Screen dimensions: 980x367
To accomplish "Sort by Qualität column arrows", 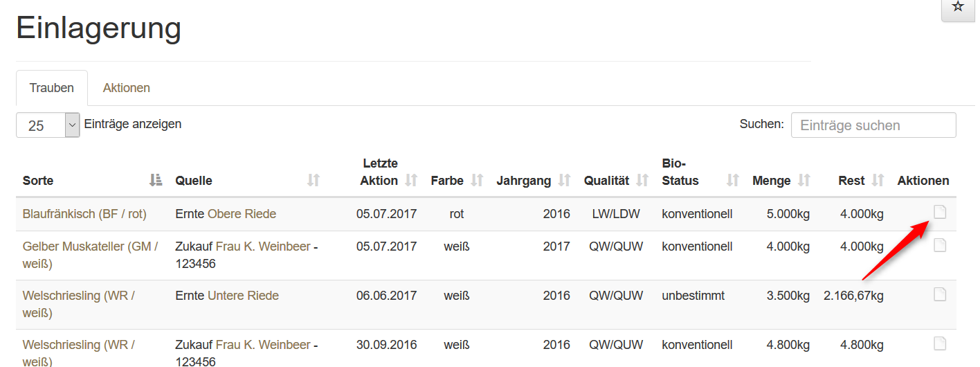I will click(642, 180).
